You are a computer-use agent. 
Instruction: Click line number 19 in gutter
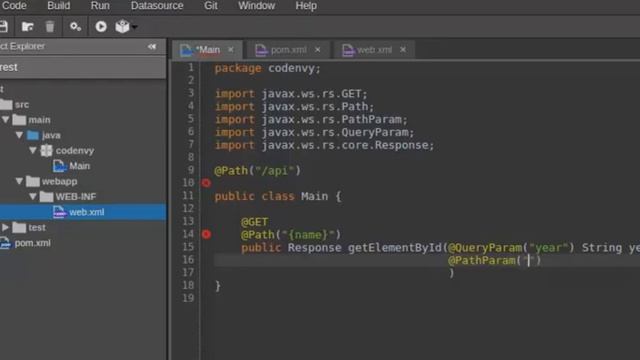point(188,298)
